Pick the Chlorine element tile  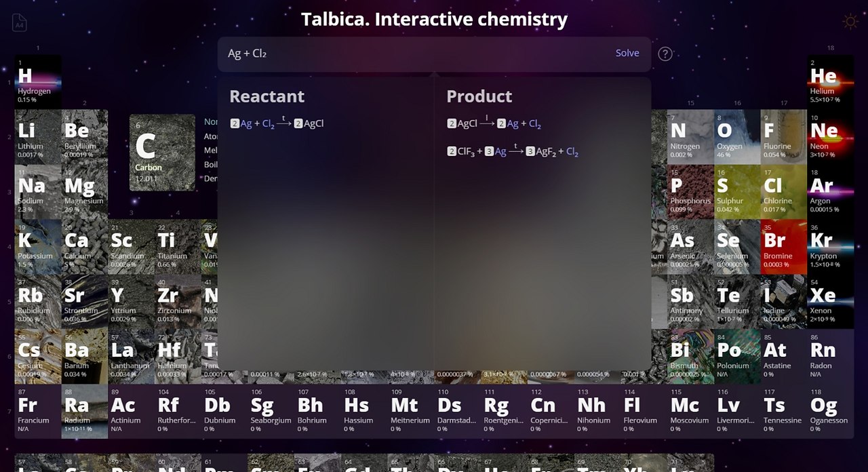pos(783,192)
